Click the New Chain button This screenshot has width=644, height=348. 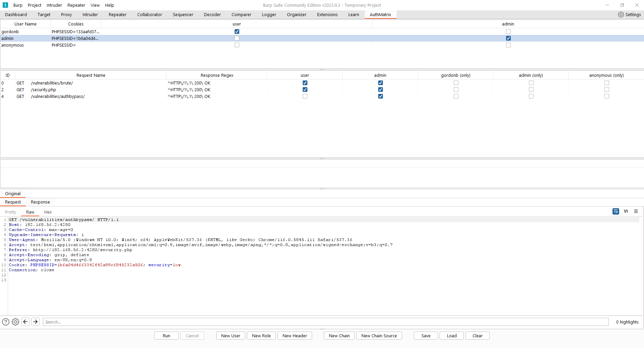tap(339, 336)
